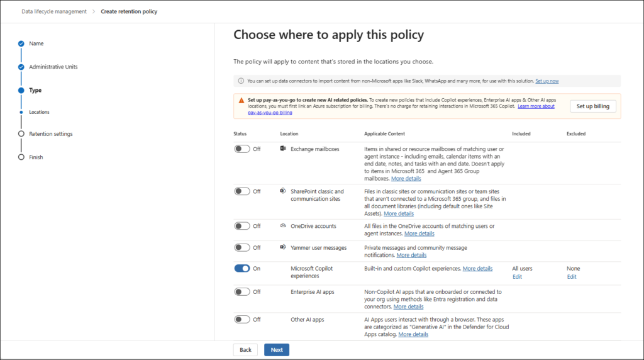The height and width of the screenshot is (360, 644).
Task: Select Retention settings step in wizard
Action: pos(50,134)
